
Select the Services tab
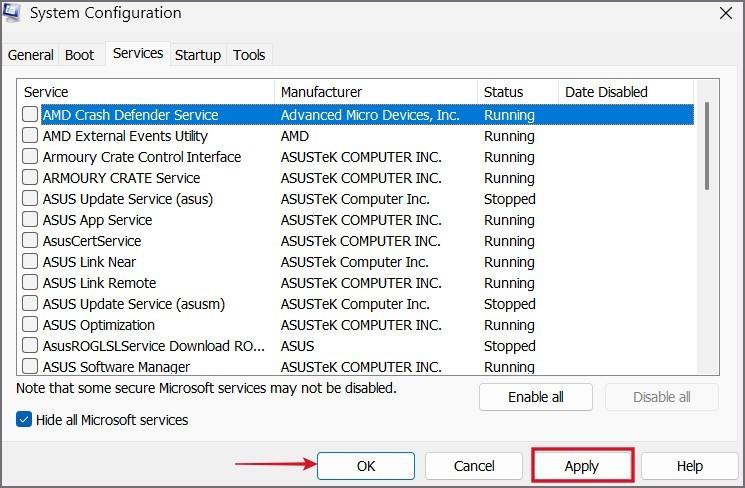click(138, 53)
